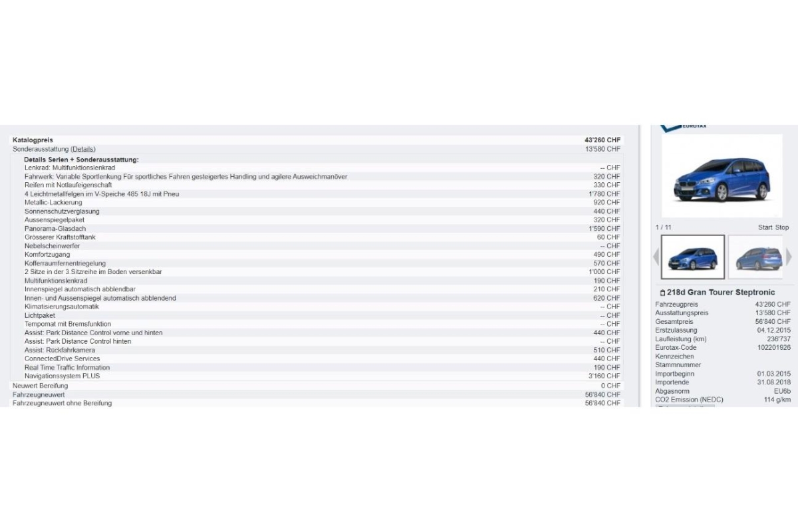Select 'Innen- und Aussenspiegel automatisch abblendend' row
The width and height of the screenshot is (798, 532).
pyautogui.click(x=317, y=298)
